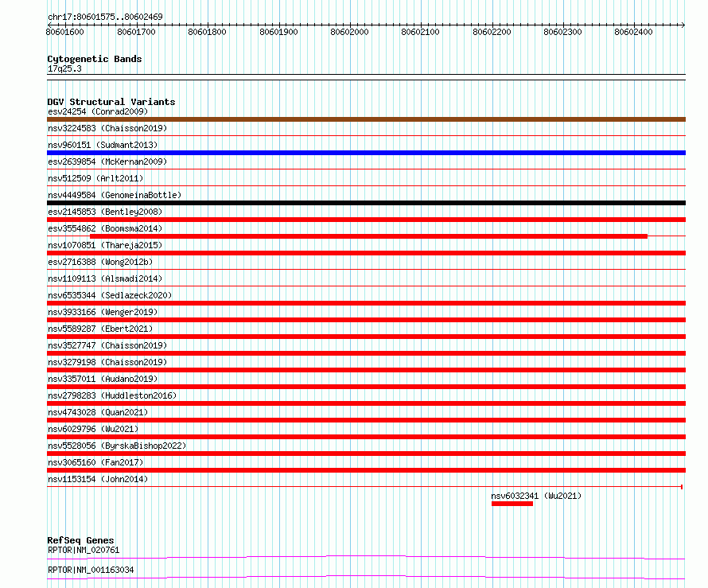708x588 pixels.
Task: Click the black nsv4449584 (GenomeinaBottle) bar
Action: click(366, 203)
